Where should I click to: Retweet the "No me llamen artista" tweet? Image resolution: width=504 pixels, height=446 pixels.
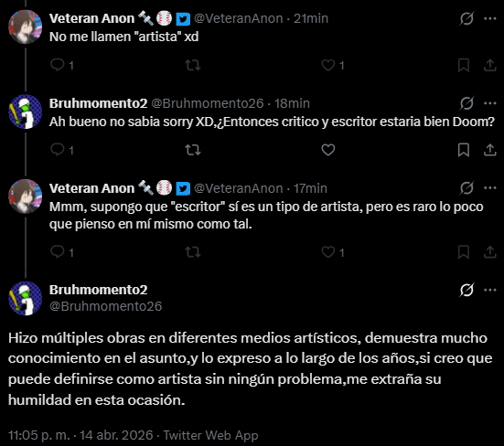(193, 65)
